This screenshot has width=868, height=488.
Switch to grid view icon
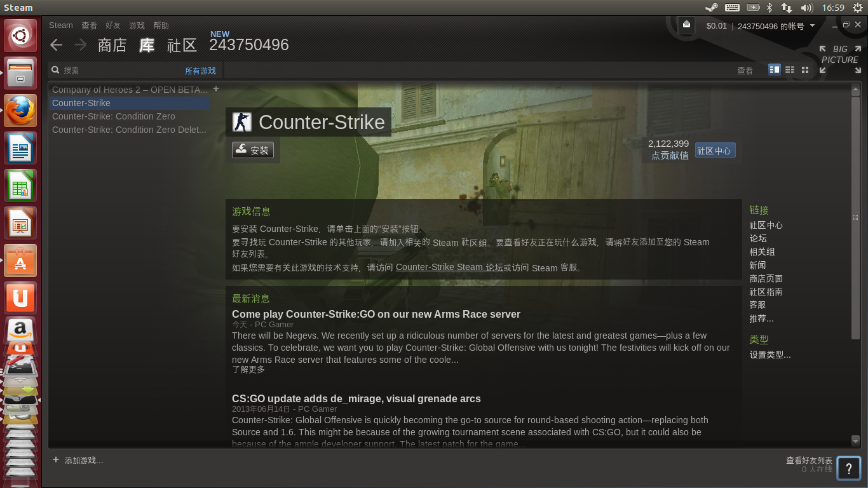tap(805, 69)
